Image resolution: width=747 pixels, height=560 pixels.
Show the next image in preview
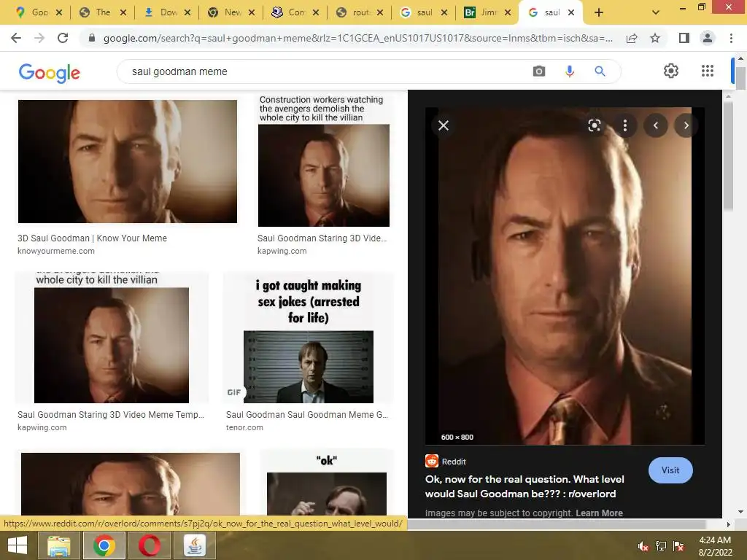pyautogui.click(x=686, y=125)
